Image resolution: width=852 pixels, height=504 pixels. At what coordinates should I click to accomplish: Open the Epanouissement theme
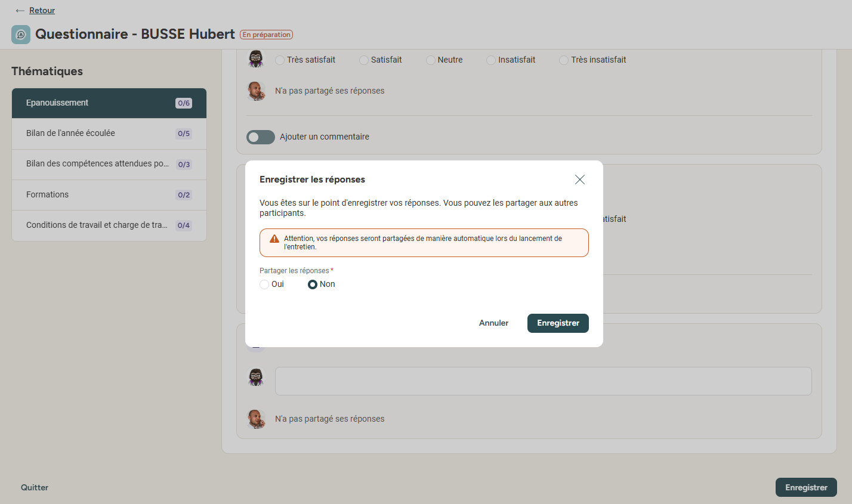coord(109,103)
